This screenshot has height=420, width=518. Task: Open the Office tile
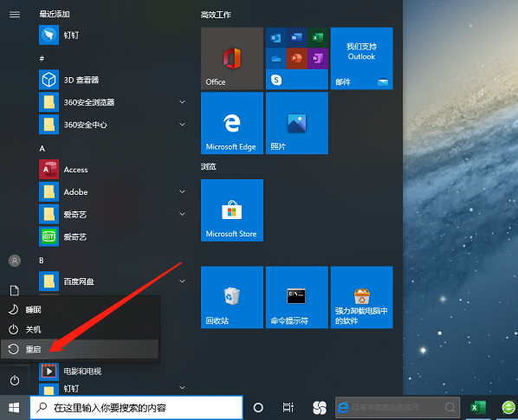(232, 58)
